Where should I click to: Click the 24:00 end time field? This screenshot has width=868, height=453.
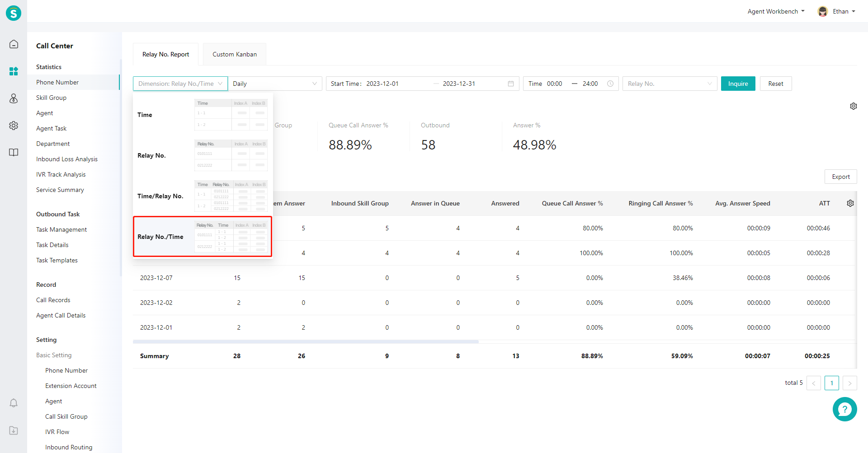[590, 84]
